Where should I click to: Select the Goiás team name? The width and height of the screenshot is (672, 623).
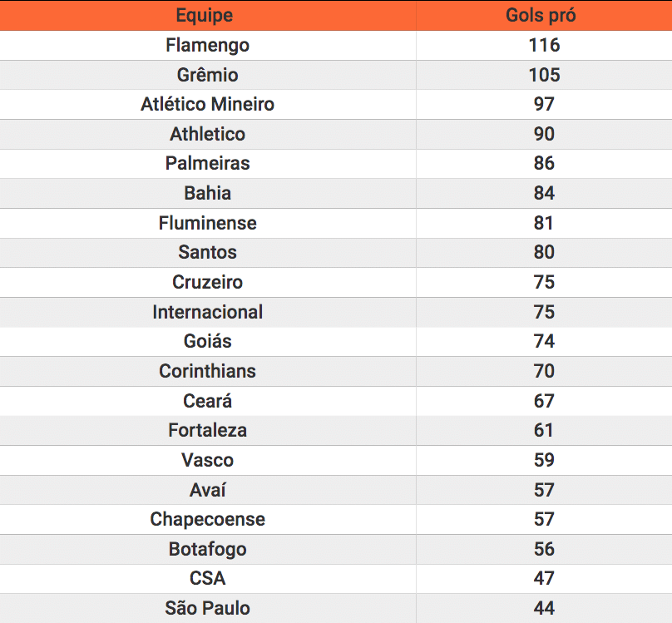click(207, 341)
